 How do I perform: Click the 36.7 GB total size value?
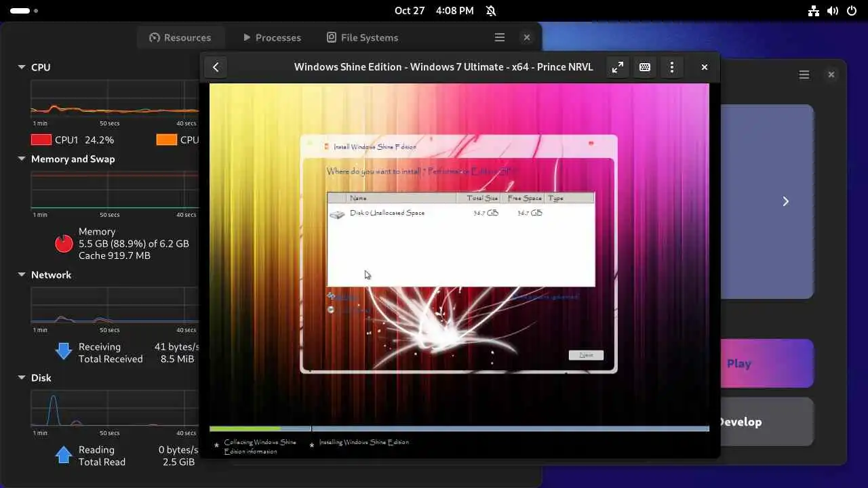(486, 213)
